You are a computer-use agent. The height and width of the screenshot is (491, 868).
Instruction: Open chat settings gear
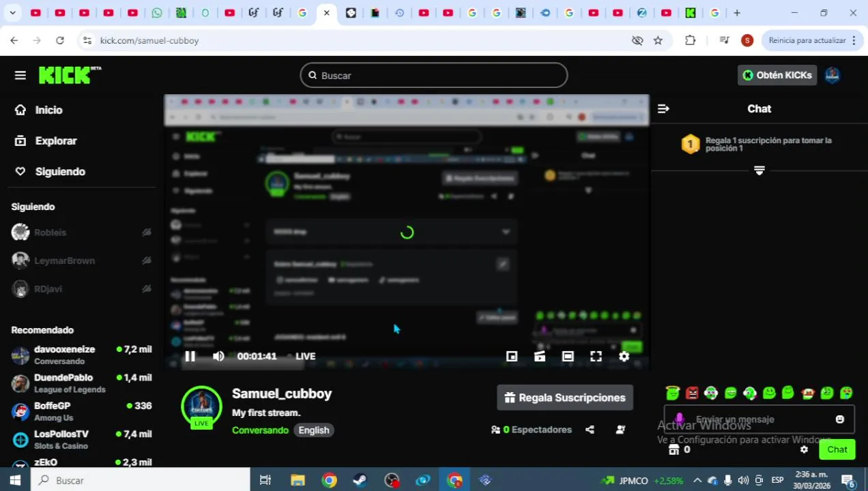(x=804, y=449)
